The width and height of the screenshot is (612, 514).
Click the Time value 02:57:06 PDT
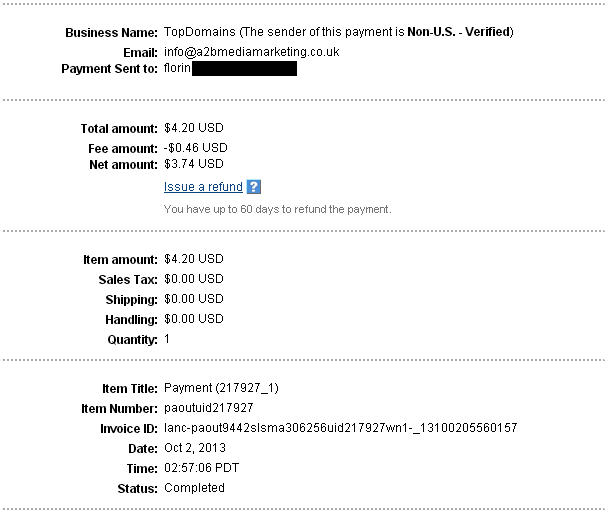201,468
